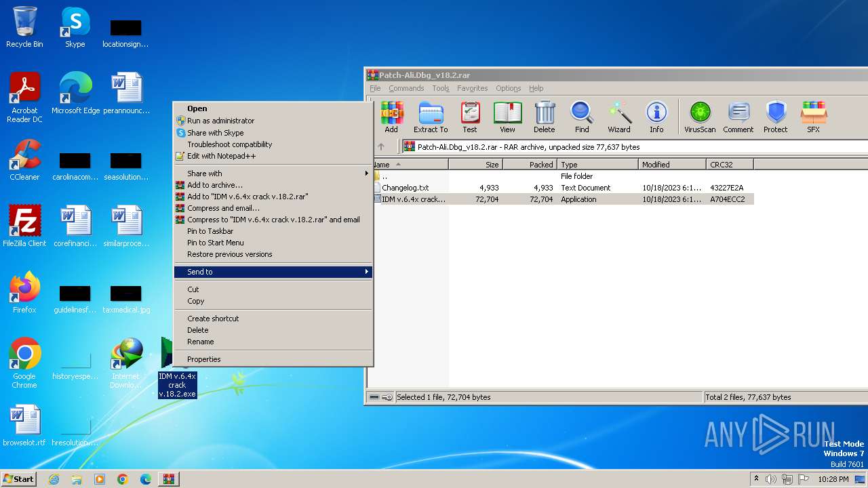Choose Open in context menu
Viewport: 868px width, 488px height.
point(273,108)
